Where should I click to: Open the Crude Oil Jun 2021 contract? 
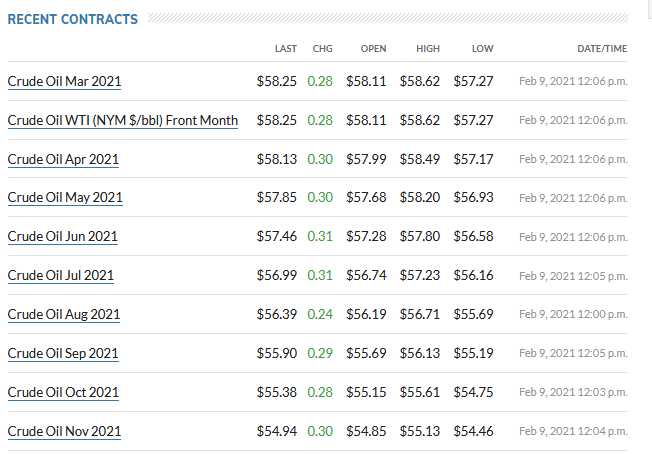click(63, 237)
